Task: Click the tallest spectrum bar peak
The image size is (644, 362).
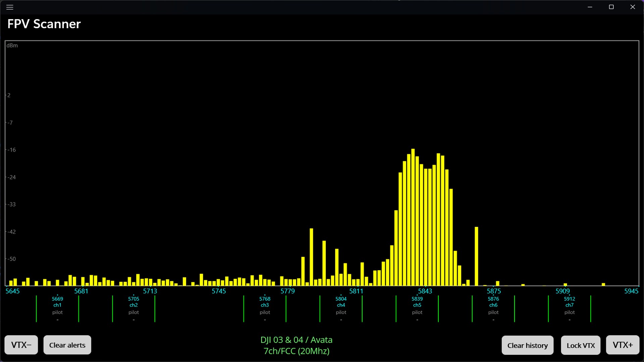Action: (413, 151)
